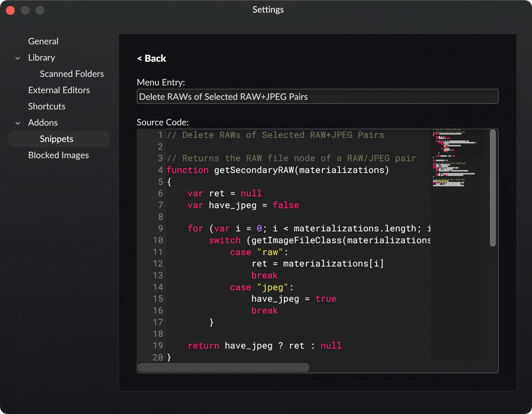
Task: Click 'getSecondaryRAW(materializations)' in code
Action: (x=301, y=170)
